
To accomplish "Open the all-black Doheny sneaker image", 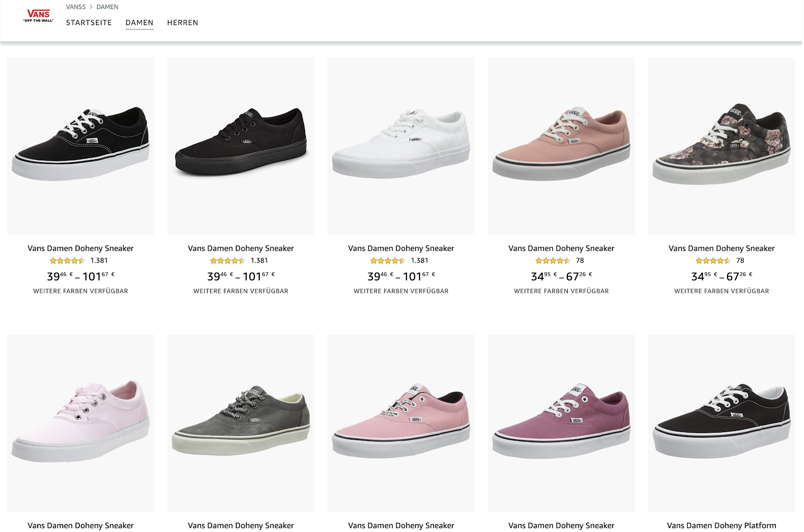I will tap(241, 145).
